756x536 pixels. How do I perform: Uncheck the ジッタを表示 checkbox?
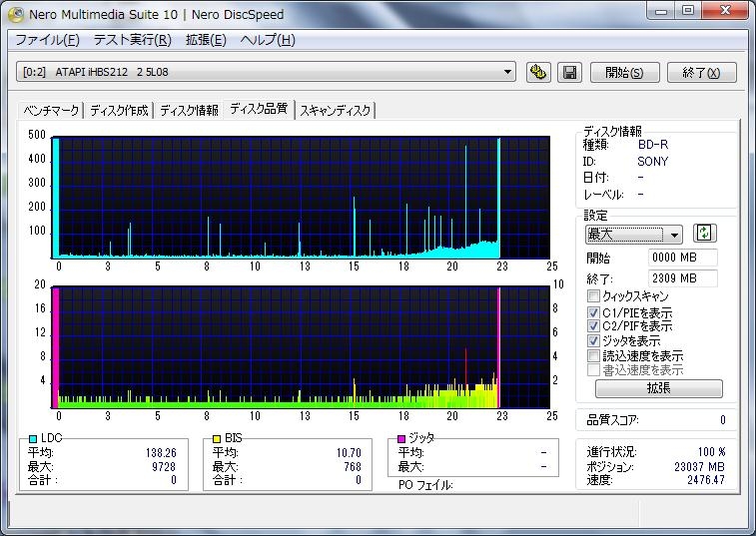click(593, 340)
